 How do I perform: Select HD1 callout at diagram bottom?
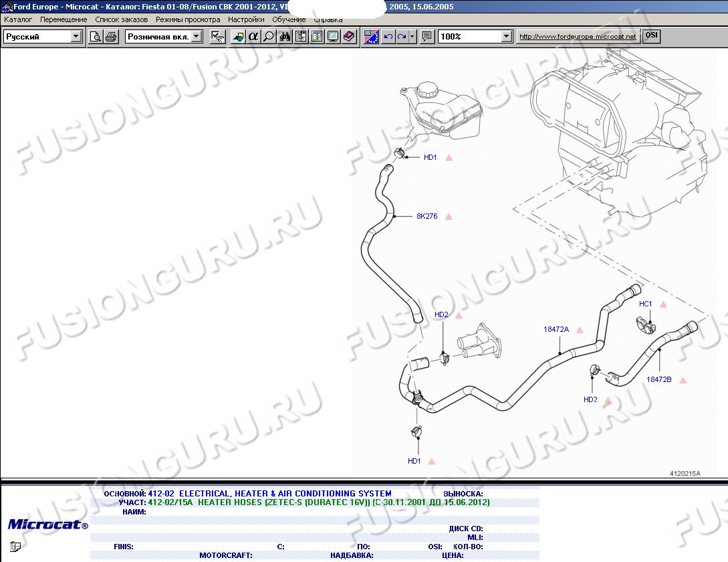click(414, 461)
